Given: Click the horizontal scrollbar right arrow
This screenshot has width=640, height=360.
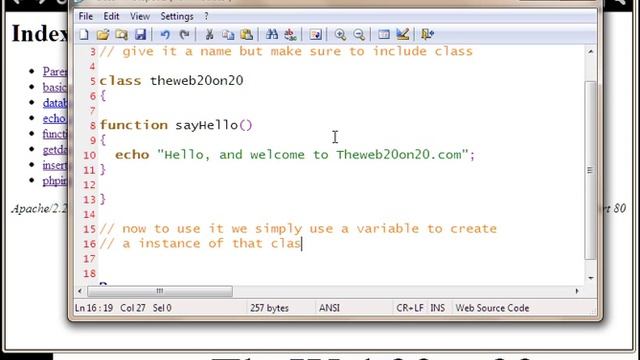Looking at the screenshot, I should [577, 291].
